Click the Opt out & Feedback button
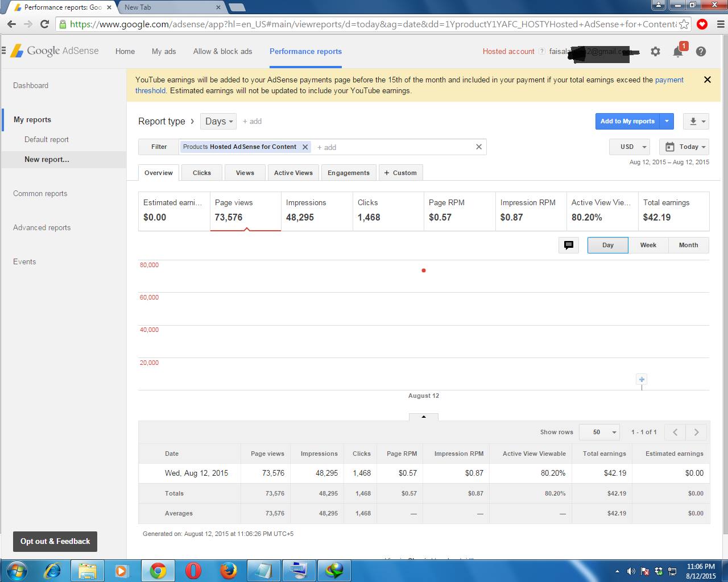 pos(55,541)
